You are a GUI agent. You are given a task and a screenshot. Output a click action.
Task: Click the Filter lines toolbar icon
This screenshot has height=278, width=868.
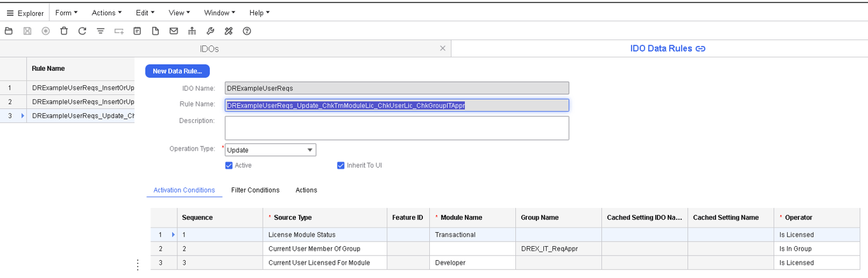coord(101,31)
